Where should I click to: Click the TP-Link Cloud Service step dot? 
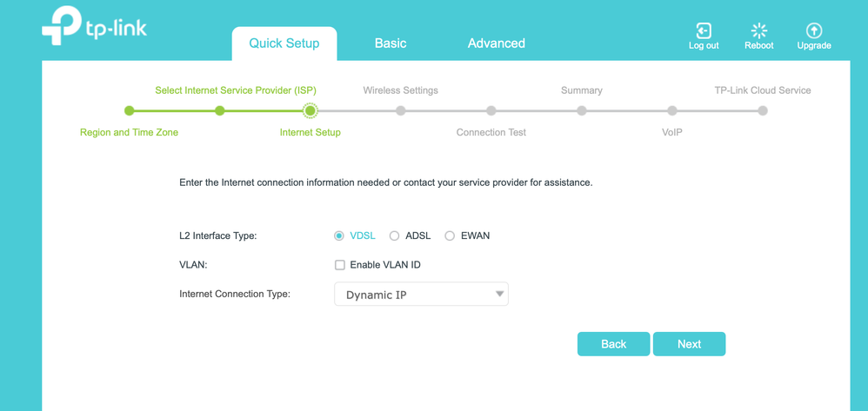coord(763,110)
